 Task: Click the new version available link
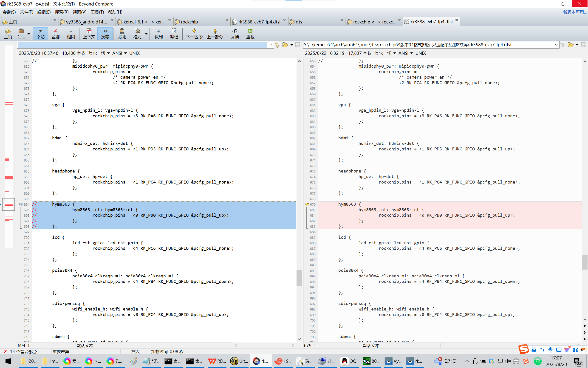pos(574,12)
